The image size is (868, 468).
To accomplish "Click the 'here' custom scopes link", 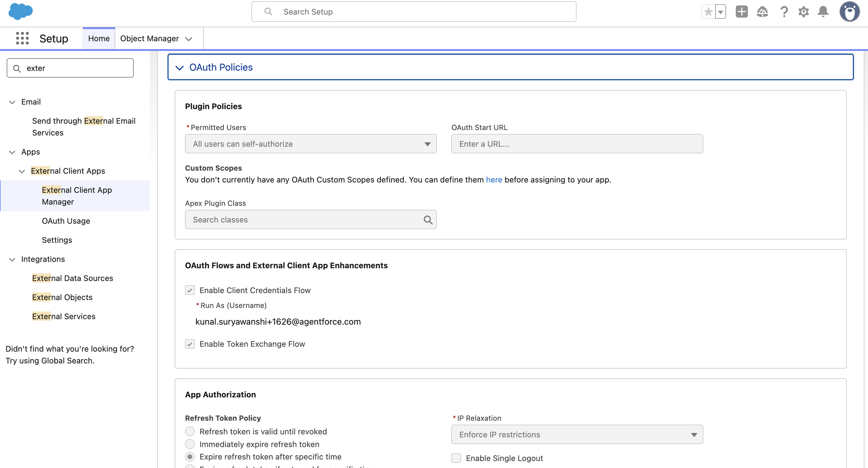I will pos(494,180).
